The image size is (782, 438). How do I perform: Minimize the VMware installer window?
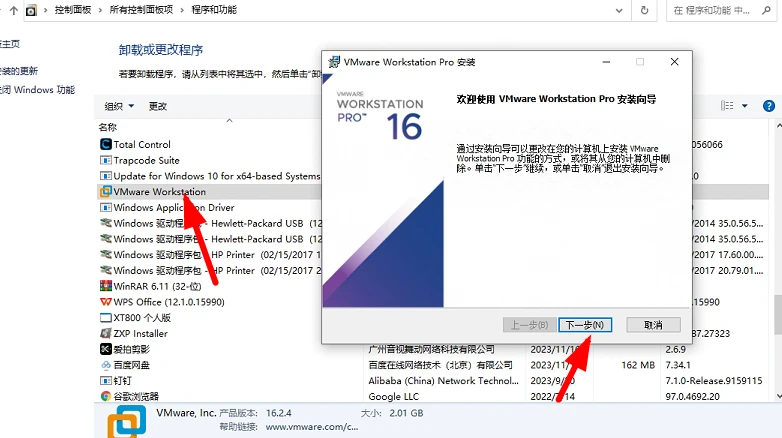pos(606,62)
